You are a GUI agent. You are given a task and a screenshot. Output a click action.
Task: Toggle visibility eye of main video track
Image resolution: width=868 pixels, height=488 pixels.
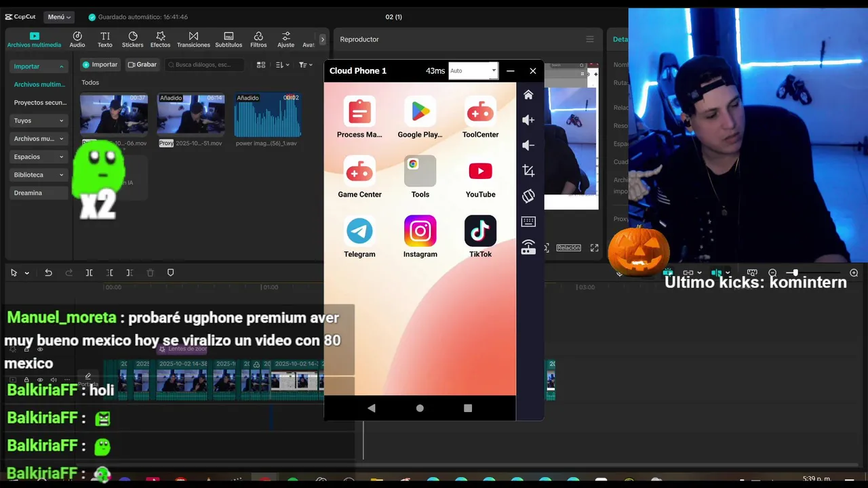click(x=39, y=380)
